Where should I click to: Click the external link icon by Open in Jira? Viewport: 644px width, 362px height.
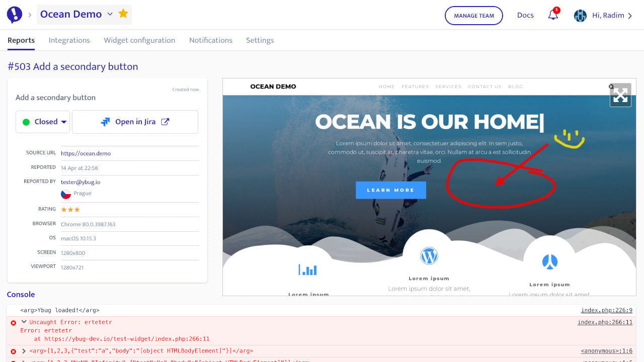[165, 122]
